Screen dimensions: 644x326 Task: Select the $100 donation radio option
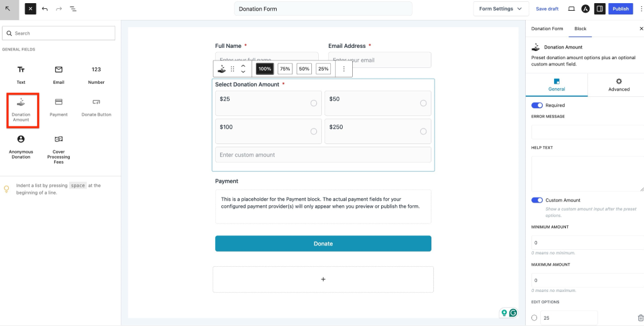coord(314,132)
